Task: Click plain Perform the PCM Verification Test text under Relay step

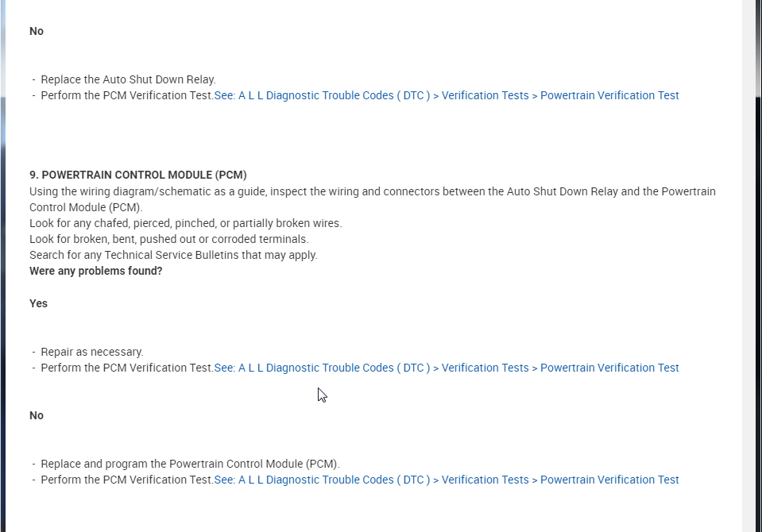Action: point(126,95)
